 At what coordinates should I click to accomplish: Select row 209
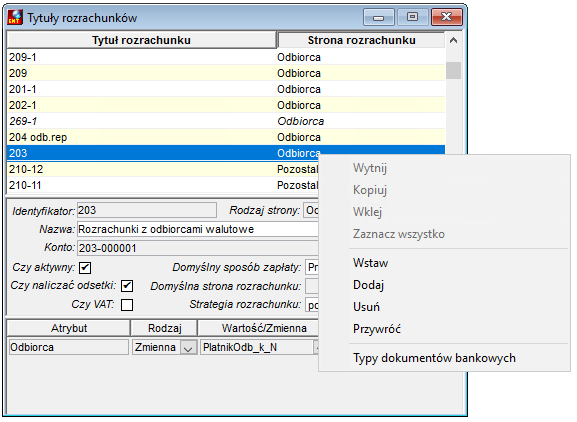[x=226, y=73]
